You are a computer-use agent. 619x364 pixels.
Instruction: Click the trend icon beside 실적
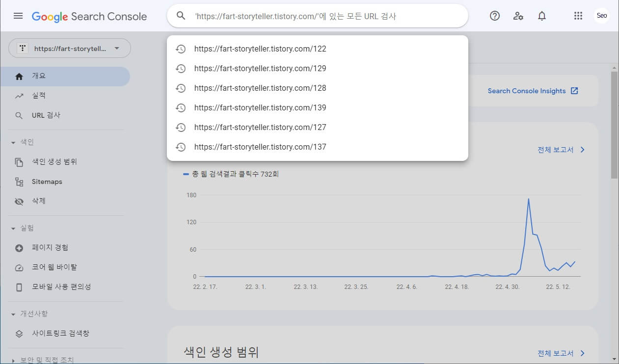tap(19, 96)
